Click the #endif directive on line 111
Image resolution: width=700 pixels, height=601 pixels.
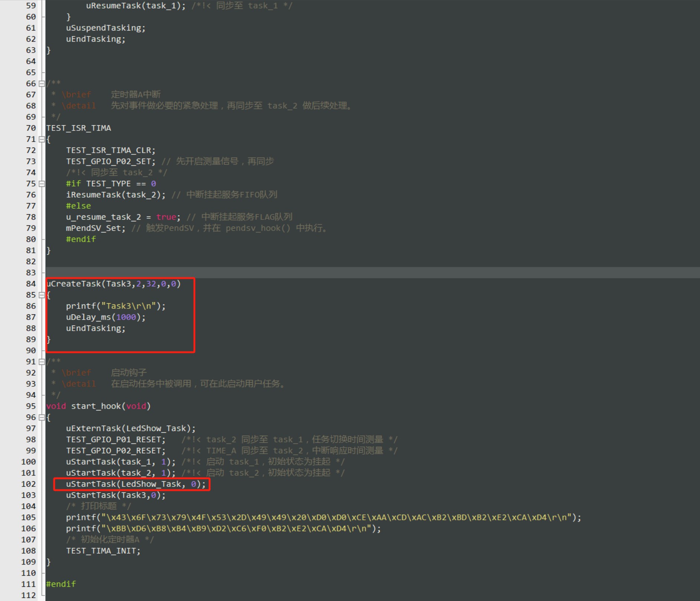pos(61,584)
